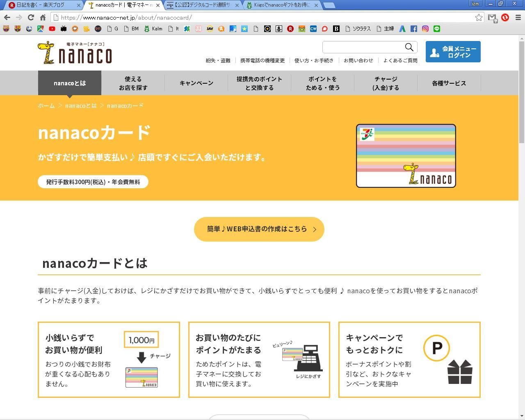Open the Instagram bookmark icon

tap(425, 29)
